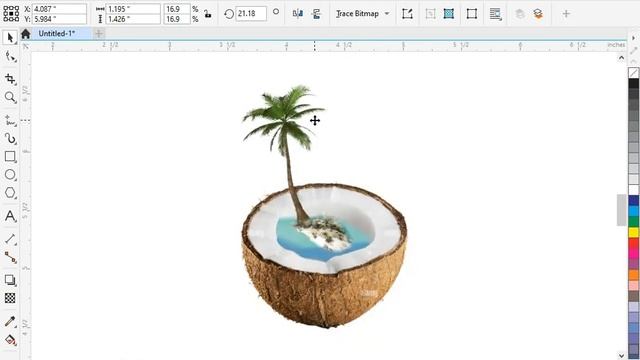Image resolution: width=640 pixels, height=360 pixels.
Task: Click the rotation angle field 21.18
Action: point(251,13)
